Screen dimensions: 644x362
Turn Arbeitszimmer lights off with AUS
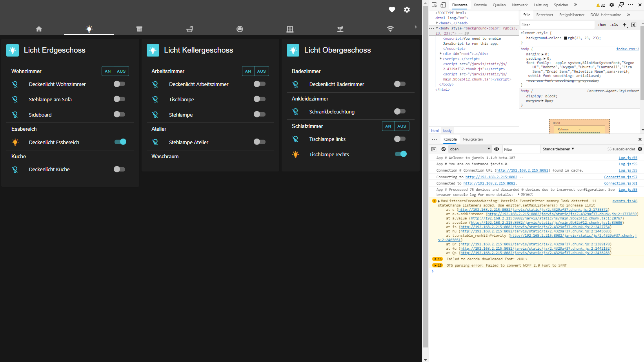tap(262, 71)
